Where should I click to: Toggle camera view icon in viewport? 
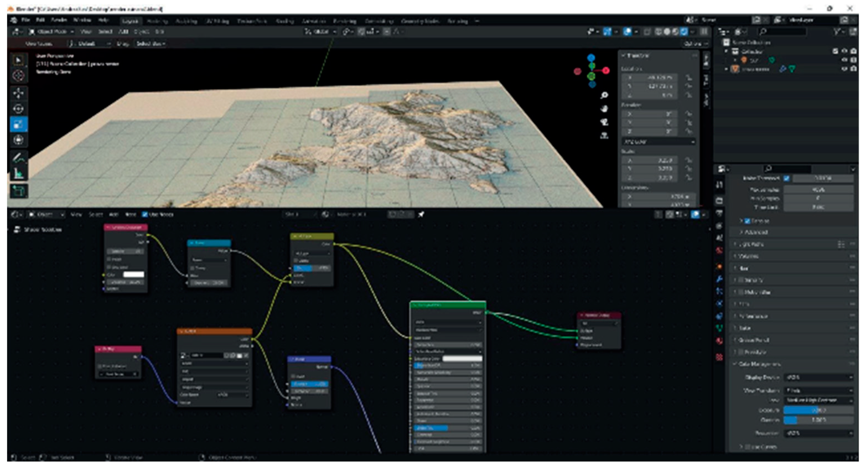click(604, 122)
